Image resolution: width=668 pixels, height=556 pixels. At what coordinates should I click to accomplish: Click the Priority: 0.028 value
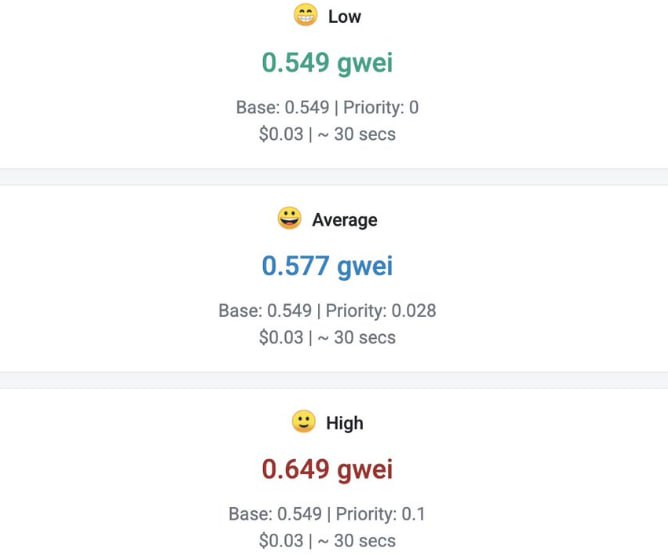click(381, 311)
